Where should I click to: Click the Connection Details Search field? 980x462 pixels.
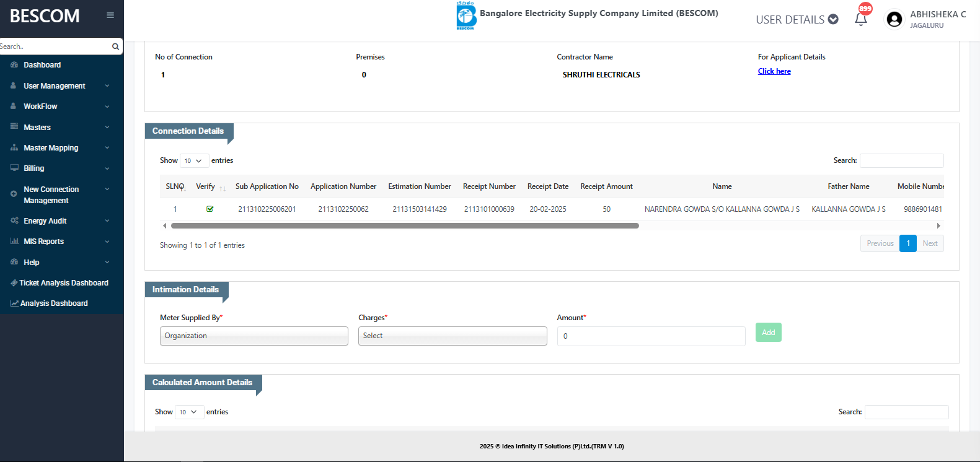tap(901, 160)
